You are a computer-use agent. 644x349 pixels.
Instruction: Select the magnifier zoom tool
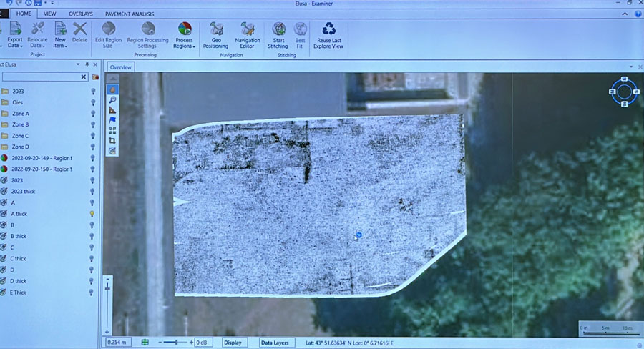pos(112,100)
